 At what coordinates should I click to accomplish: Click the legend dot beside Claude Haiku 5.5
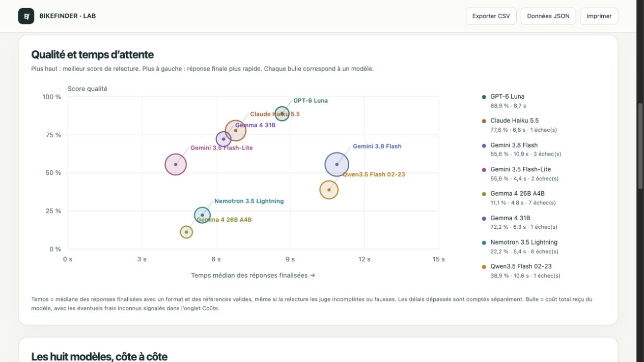click(484, 121)
